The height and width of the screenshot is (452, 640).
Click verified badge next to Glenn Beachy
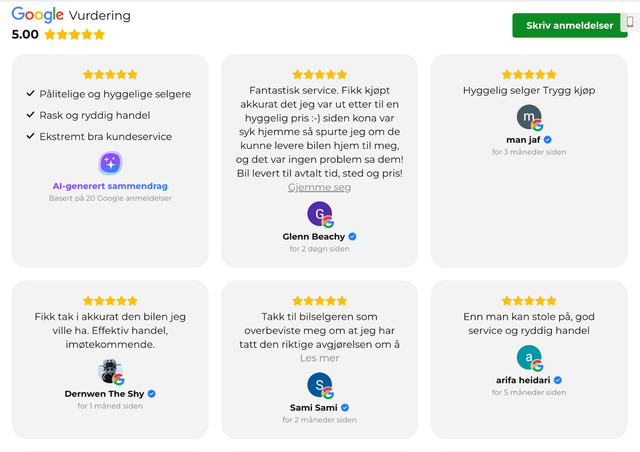click(x=353, y=236)
